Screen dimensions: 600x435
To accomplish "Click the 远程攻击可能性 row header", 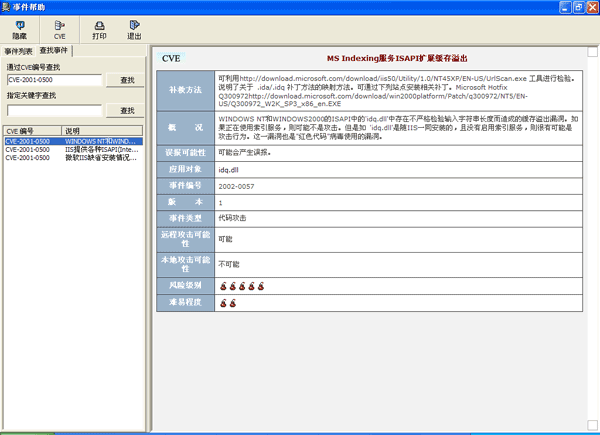I will tap(186, 239).
